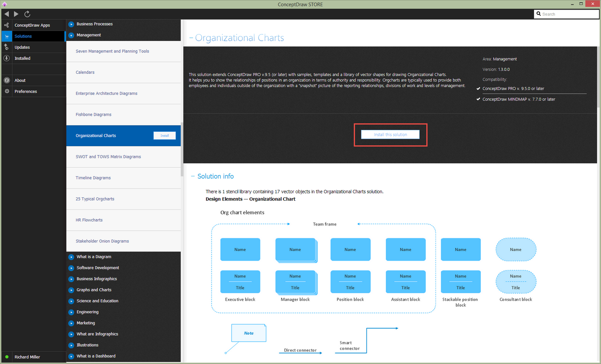Open ConceptDraw Apps section
The height and width of the screenshot is (364, 601).
coord(32,25)
